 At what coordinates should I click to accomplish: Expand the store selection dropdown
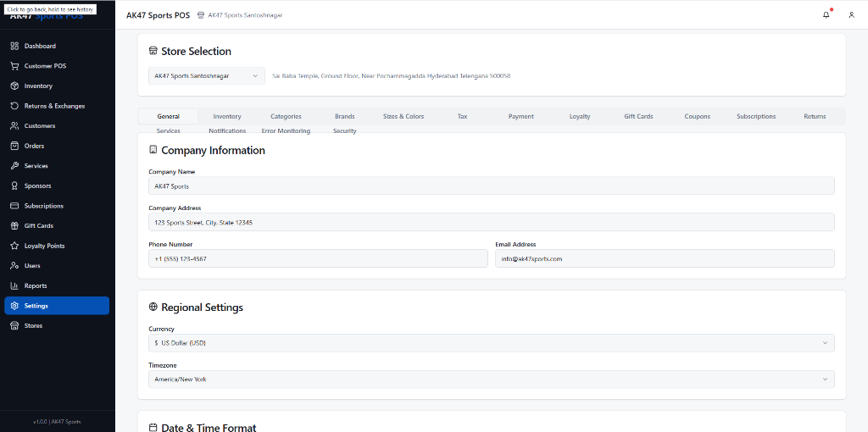tap(207, 76)
